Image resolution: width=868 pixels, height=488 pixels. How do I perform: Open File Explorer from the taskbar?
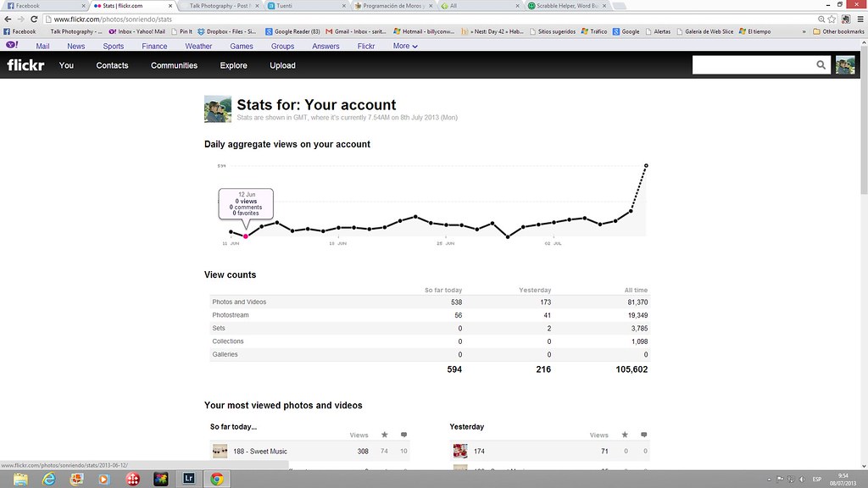click(19, 479)
